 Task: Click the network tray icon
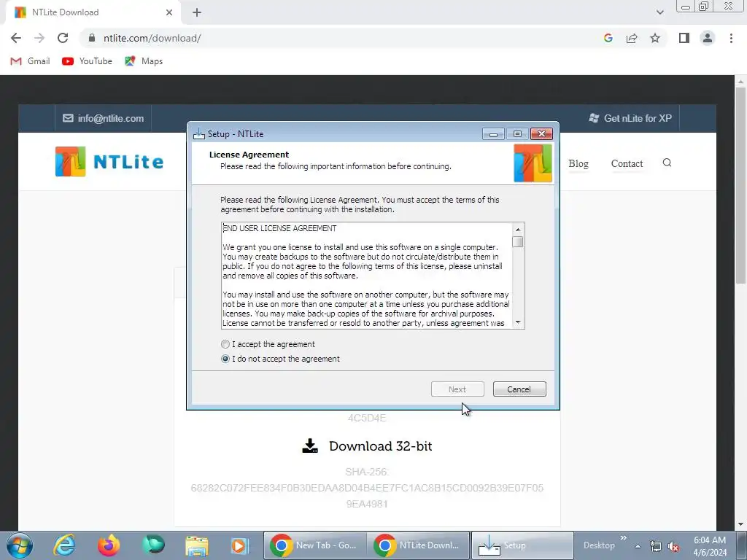tap(656, 546)
